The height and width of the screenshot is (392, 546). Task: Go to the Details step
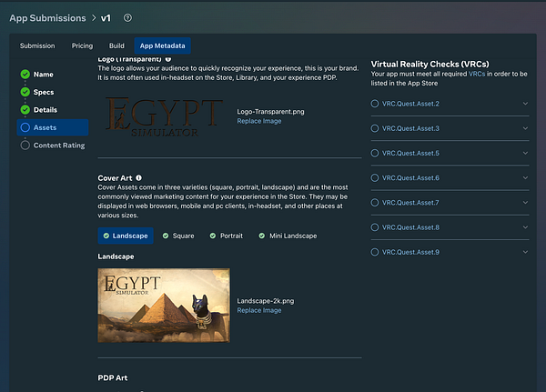45,110
